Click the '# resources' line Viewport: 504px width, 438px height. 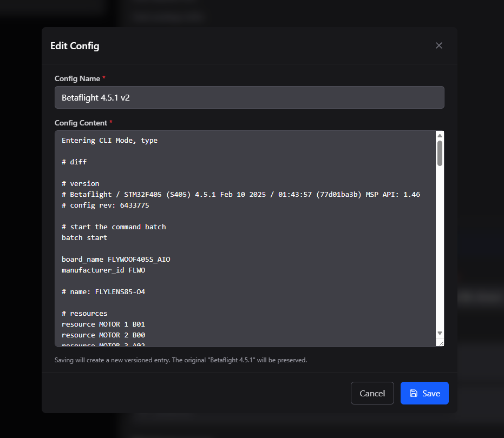point(84,313)
